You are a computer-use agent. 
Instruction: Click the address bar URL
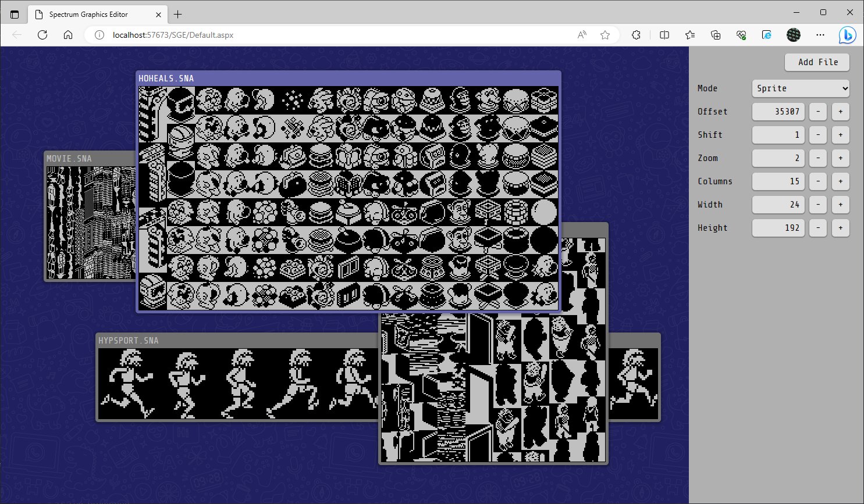coord(173,35)
